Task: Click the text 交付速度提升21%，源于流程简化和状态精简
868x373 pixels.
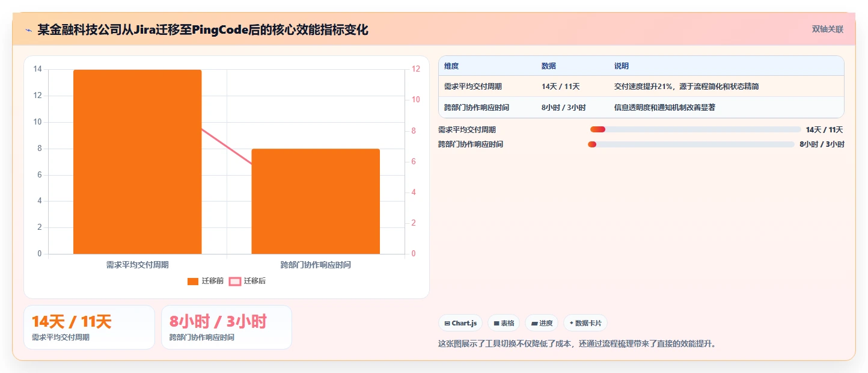Action: coord(686,87)
